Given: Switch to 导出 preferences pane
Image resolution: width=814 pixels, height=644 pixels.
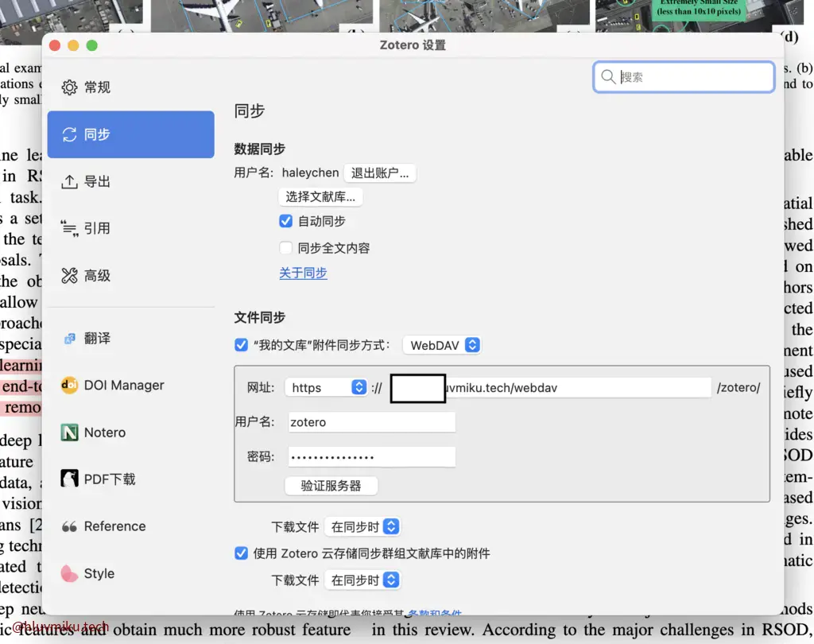Looking at the screenshot, I should tap(131, 181).
